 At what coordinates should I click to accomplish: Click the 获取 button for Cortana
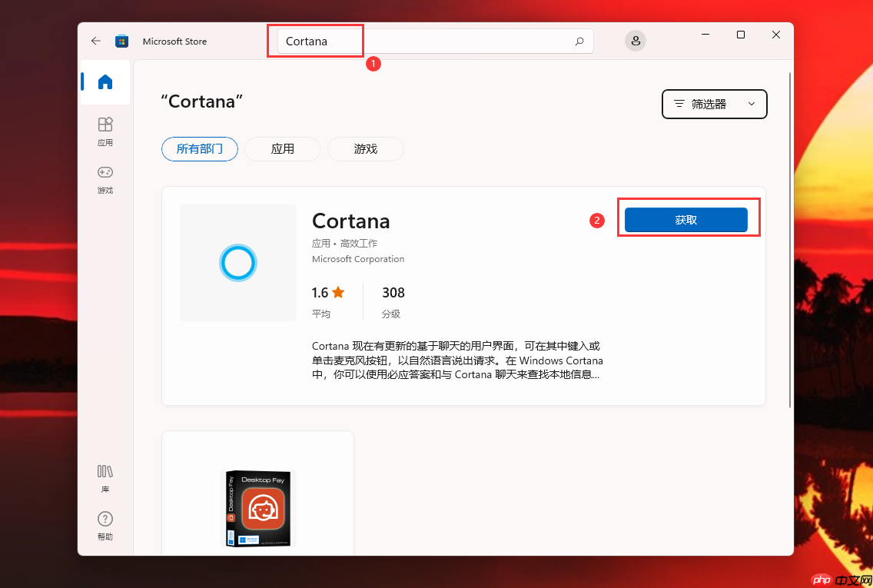coord(686,220)
